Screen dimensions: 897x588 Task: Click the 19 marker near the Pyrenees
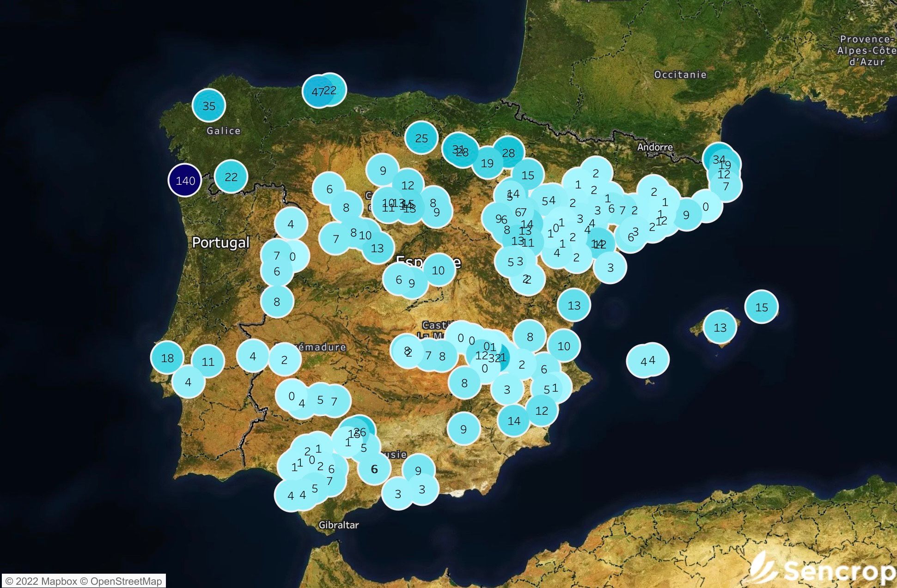click(487, 163)
